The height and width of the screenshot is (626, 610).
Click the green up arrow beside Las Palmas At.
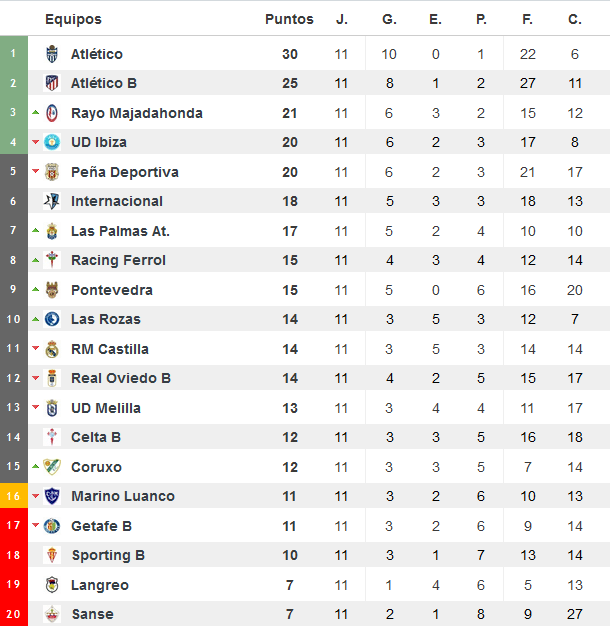[36, 230]
